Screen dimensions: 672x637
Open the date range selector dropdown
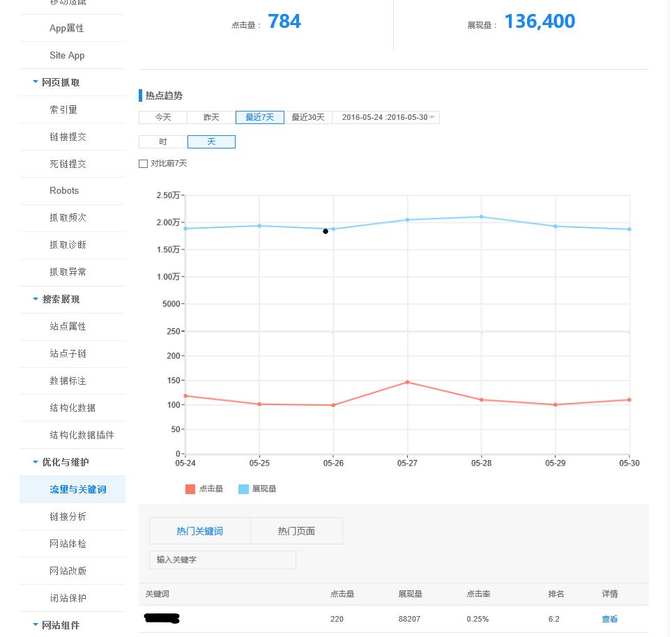click(386, 117)
